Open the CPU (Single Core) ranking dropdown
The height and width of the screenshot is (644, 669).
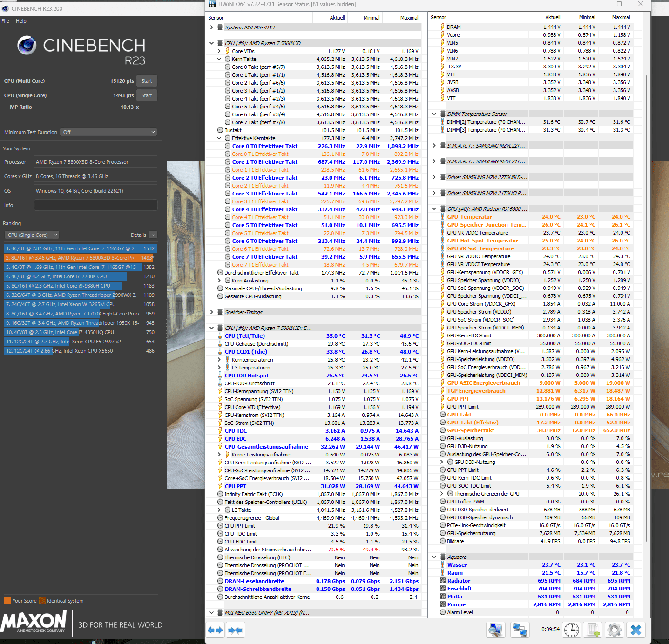[x=32, y=235]
